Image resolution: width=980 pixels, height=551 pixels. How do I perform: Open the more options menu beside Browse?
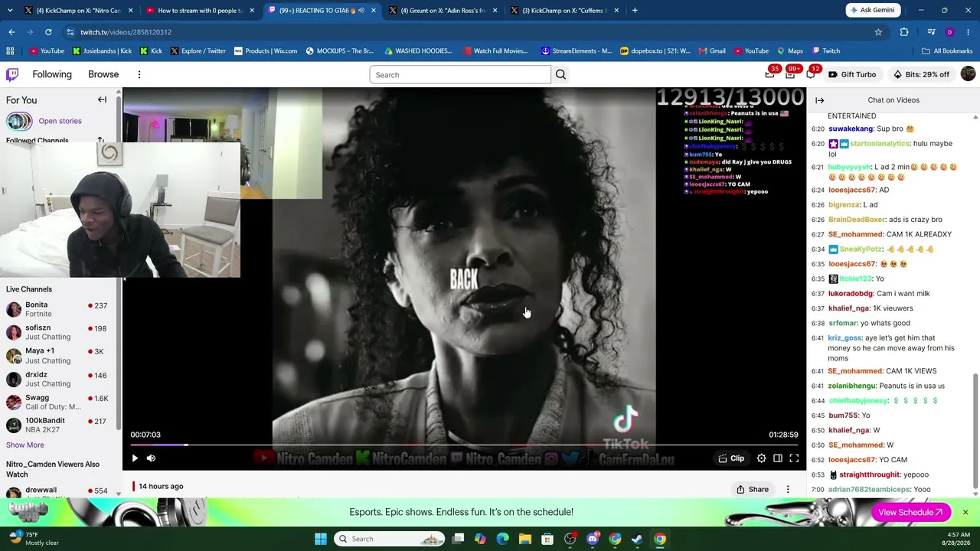click(139, 74)
